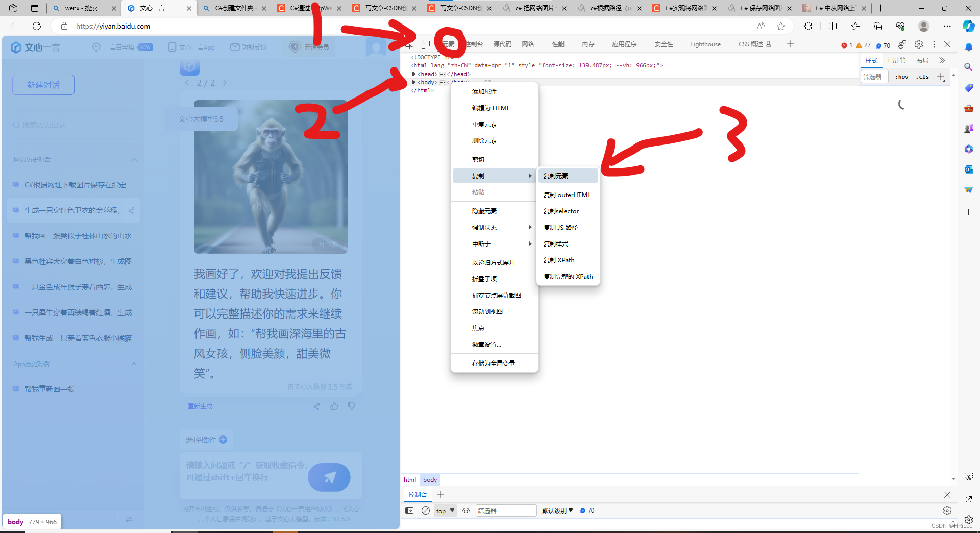Switch to the 已计算 styles tab
Viewport: 980px width, 533px height.
click(897, 60)
